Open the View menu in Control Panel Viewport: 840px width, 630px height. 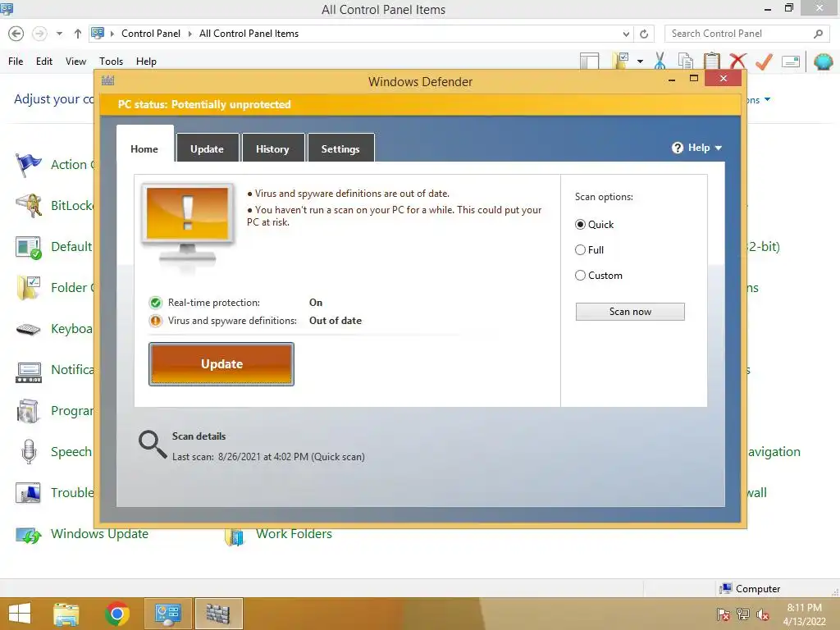75,61
